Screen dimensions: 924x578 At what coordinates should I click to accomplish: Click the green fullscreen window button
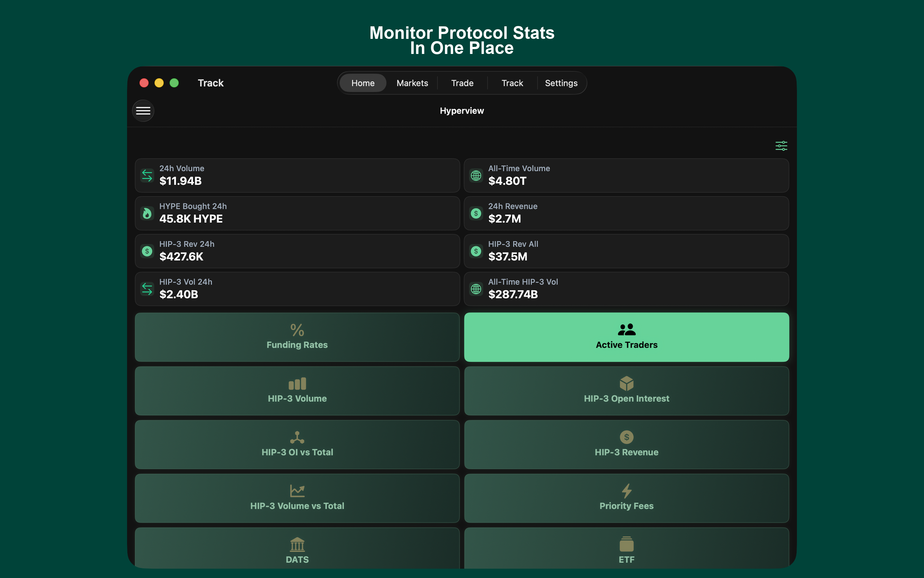pyautogui.click(x=174, y=83)
